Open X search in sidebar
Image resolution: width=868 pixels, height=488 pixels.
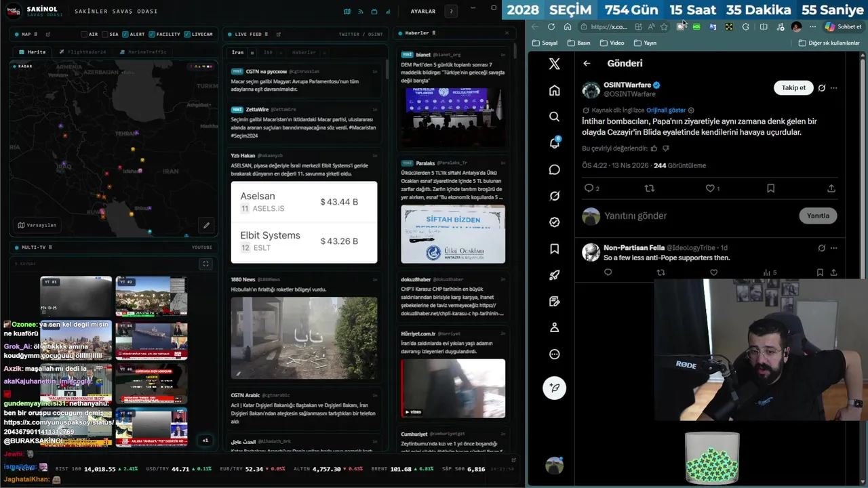click(x=554, y=117)
